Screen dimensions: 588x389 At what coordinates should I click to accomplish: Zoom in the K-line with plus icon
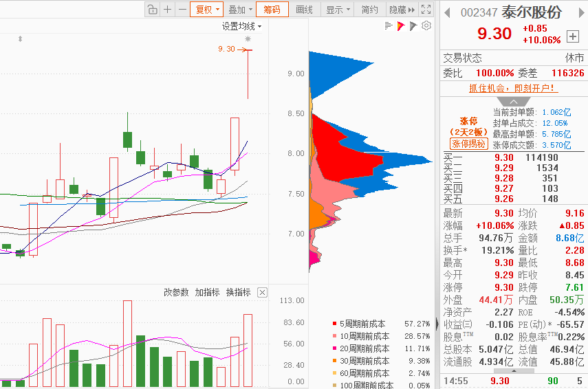coord(167,10)
